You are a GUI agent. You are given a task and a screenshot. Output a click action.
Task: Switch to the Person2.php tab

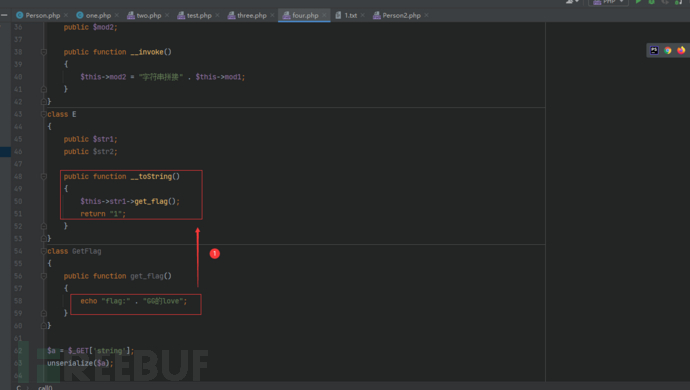(401, 15)
